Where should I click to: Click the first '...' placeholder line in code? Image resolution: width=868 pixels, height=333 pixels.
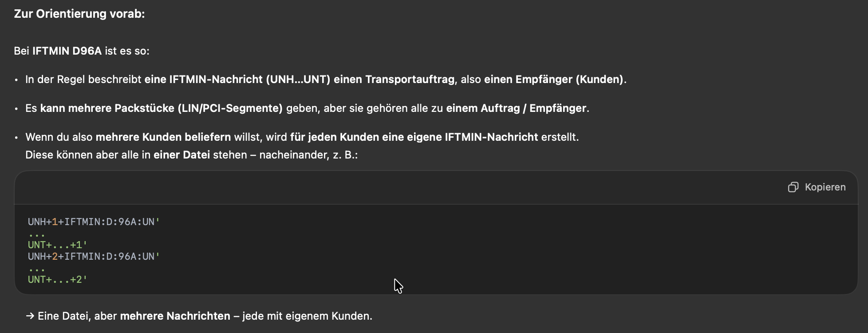click(x=36, y=234)
